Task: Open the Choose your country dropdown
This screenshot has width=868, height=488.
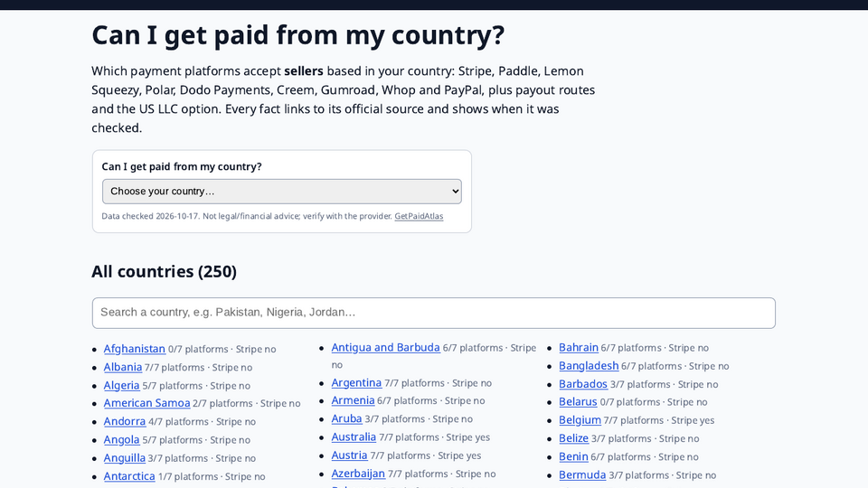Action: pos(282,192)
